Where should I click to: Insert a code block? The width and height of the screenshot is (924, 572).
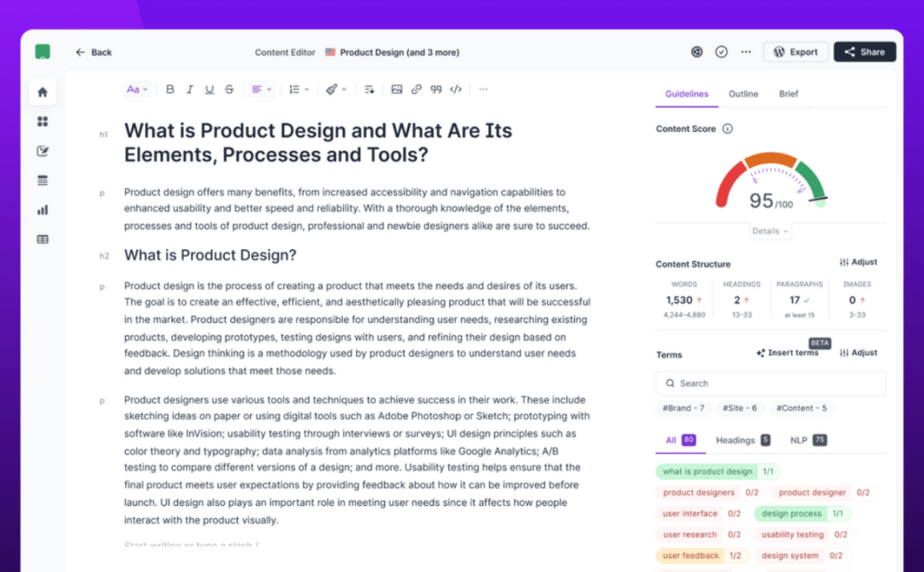click(455, 90)
